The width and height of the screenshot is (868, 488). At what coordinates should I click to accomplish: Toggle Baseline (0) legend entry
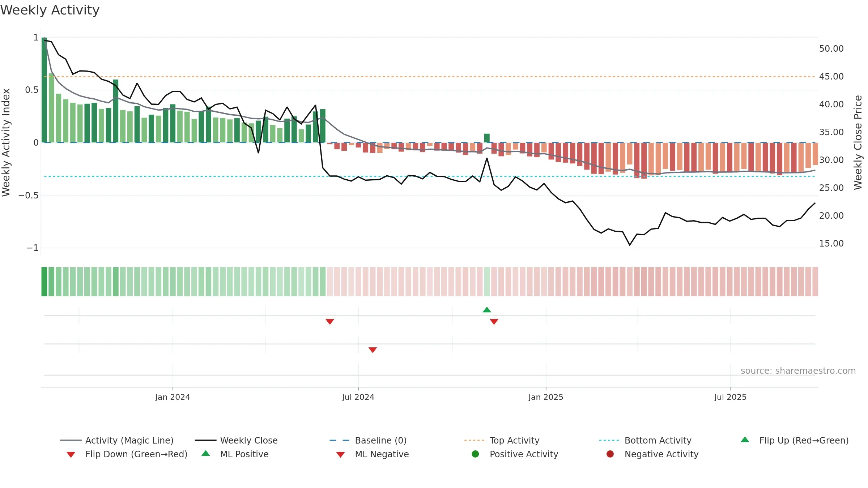tap(368, 440)
